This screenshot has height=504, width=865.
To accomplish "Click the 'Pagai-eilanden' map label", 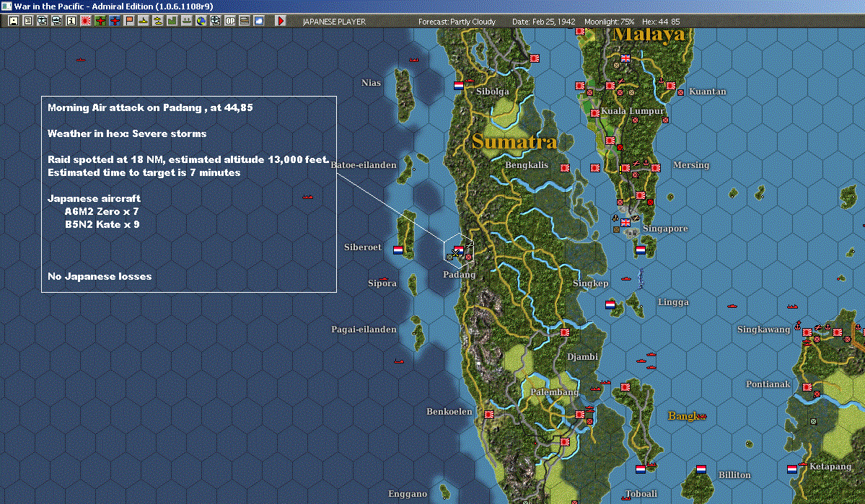I will 364,330.
